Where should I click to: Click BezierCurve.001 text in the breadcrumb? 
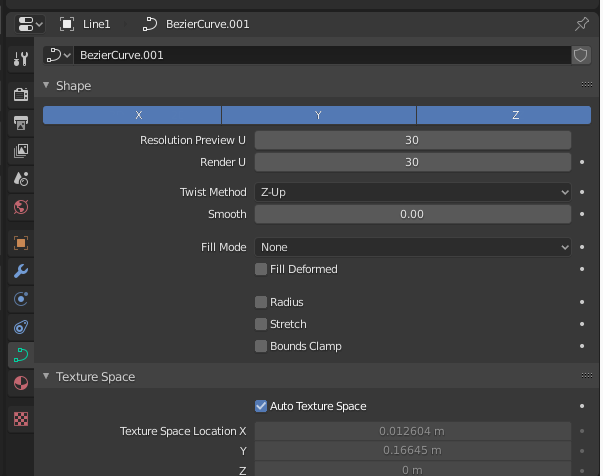pyautogui.click(x=207, y=24)
